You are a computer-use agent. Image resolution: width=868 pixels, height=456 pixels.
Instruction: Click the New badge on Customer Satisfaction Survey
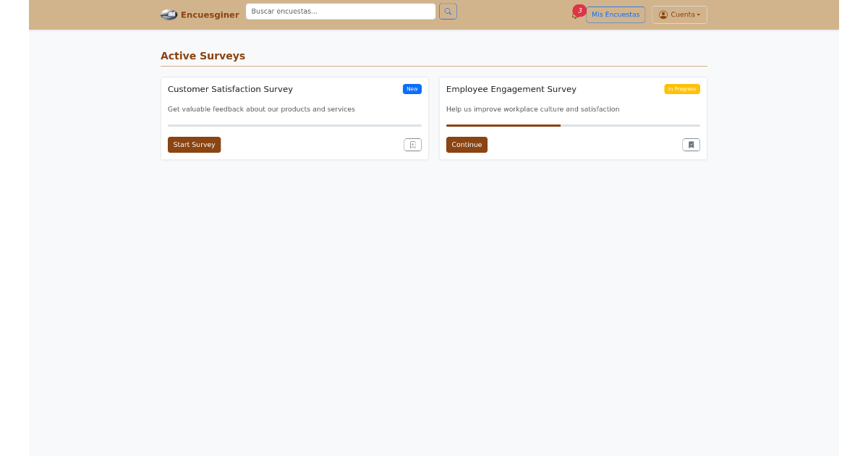412,88
